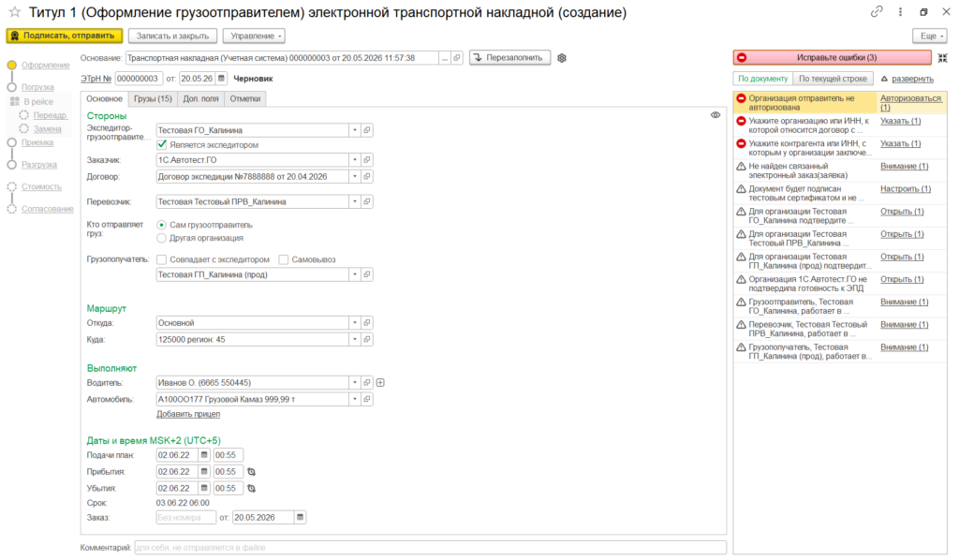Open calendar for the Заказ date
The width and height of the screenshot is (959, 560).
tap(300, 518)
